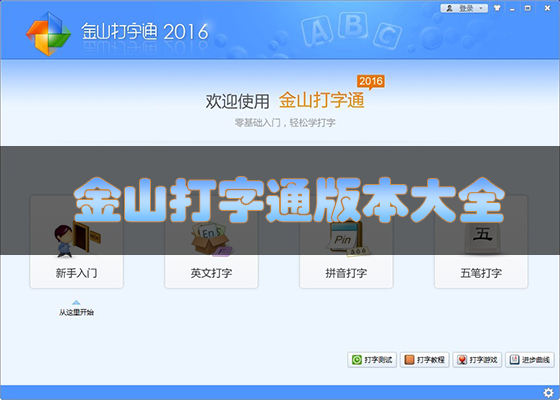Open the 拼音打字 Pinyin typing module
560x400 pixels.
pyautogui.click(x=346, y=241)
